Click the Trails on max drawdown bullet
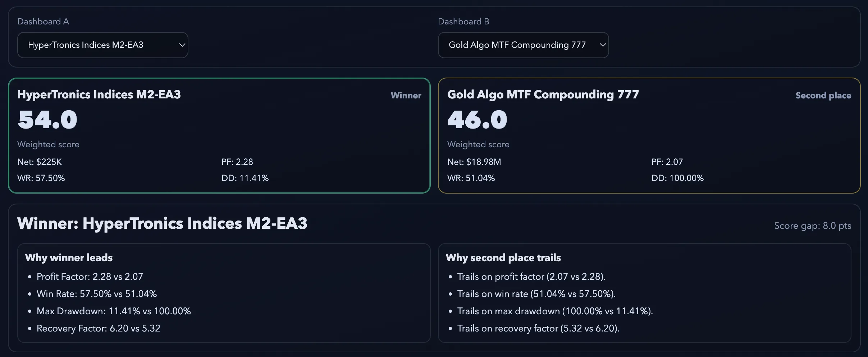This screenshot has height=357, width=868. click(555, 311)
